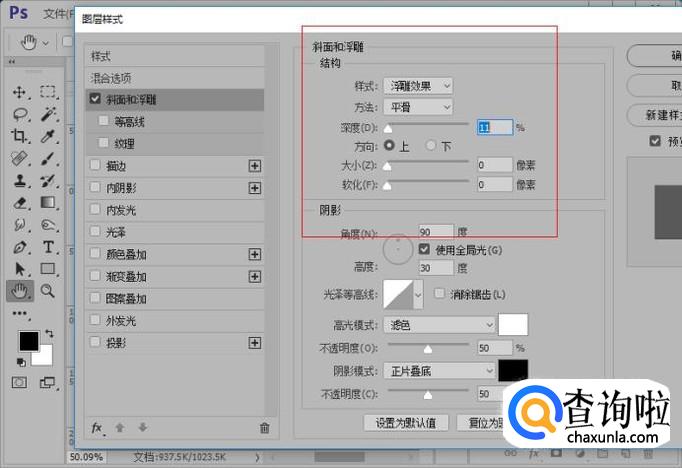This screenshot has height=468, width=682.
Task: Select the Type tool
Action: coord(48,247)
